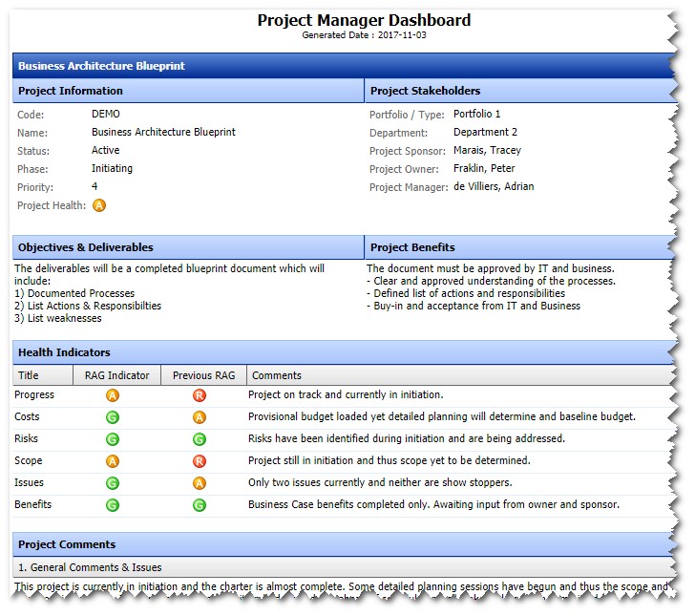Click project sponsor Marais, Tracey

[x=487, y=150]
